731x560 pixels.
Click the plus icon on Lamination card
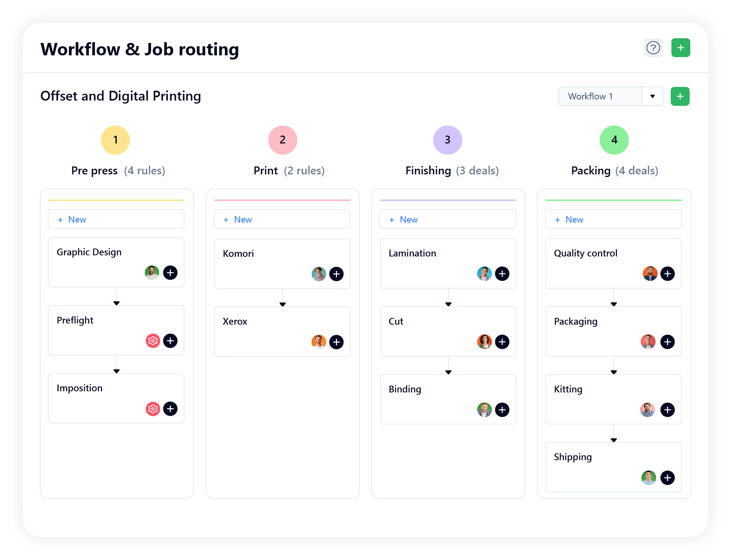click(502, 272)
